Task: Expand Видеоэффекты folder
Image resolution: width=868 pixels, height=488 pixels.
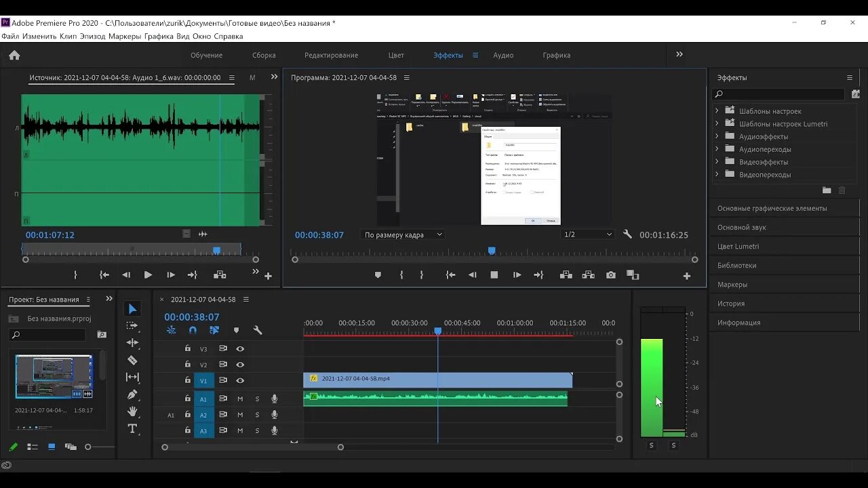Action: [x=717, y=161]
